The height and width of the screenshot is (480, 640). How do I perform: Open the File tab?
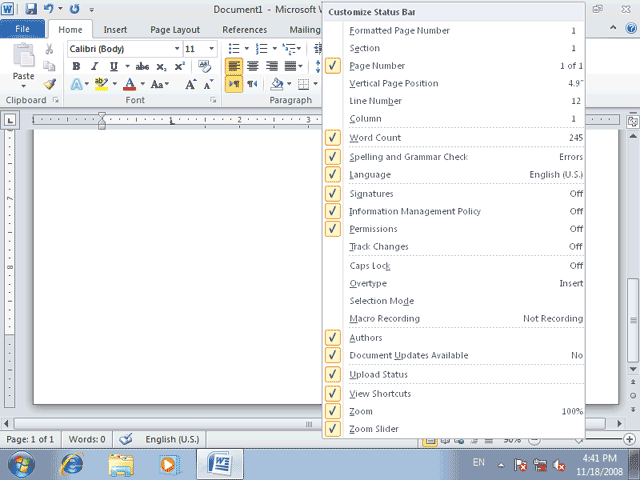point(22,29)
